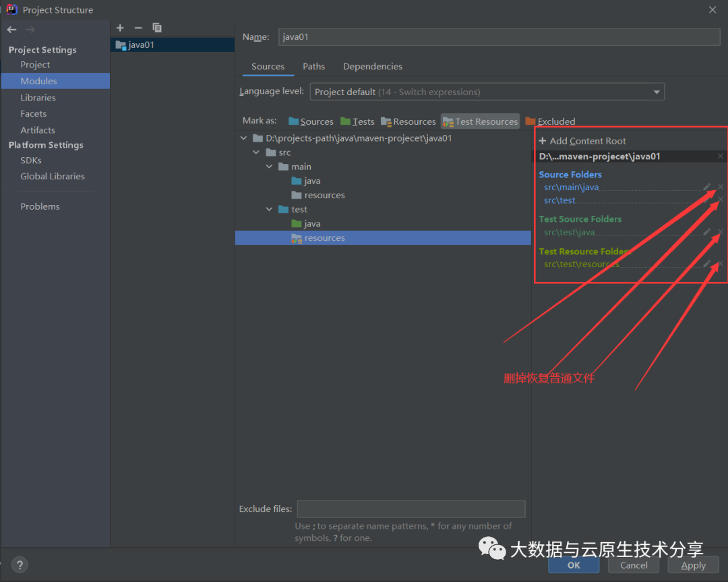Remove the java01 content root entry
Image resolution: width=728 pixels, height=582 pixels.
[720, 156]
